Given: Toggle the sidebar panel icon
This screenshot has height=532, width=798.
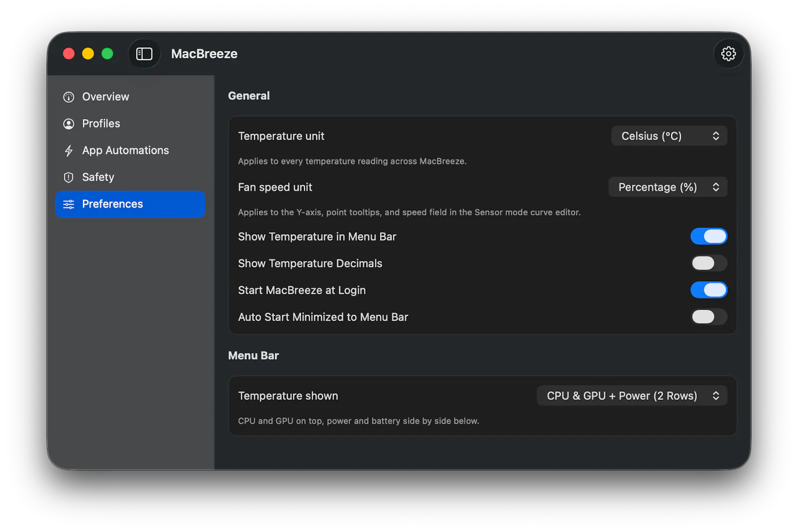Looking at the screenshot, I should pyautogui.click(x=144, y=54).
